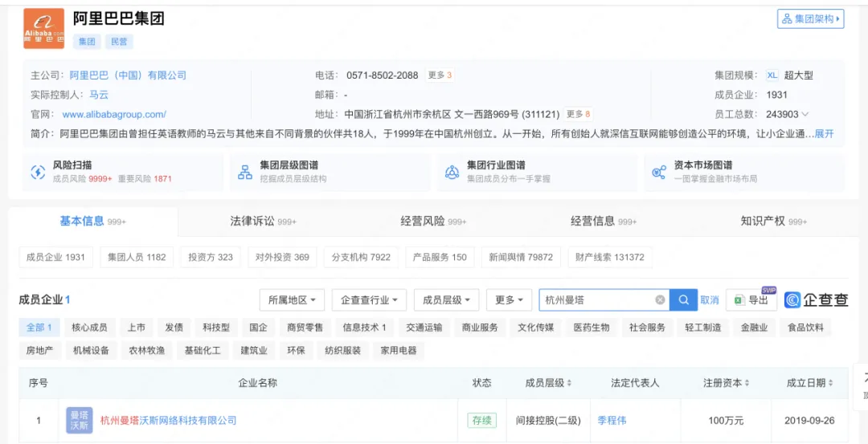This screenshot has width=868, height=444.
Task: Open the 成员层级 filter dropdown
Action: [447, 299]
